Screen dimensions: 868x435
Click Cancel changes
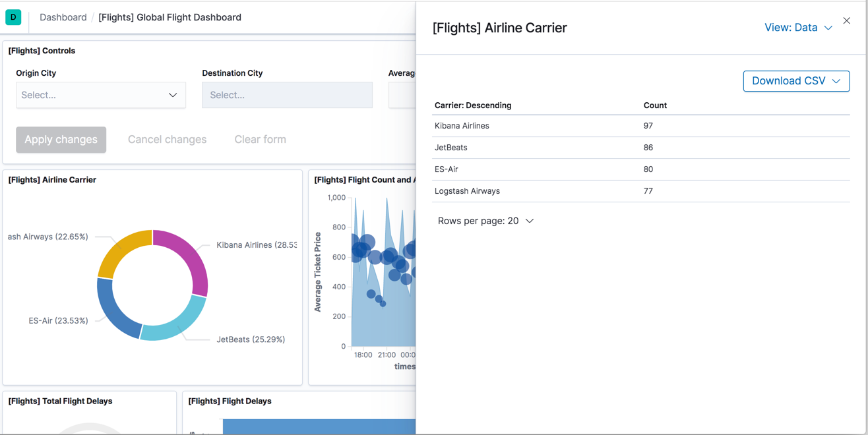167,140
